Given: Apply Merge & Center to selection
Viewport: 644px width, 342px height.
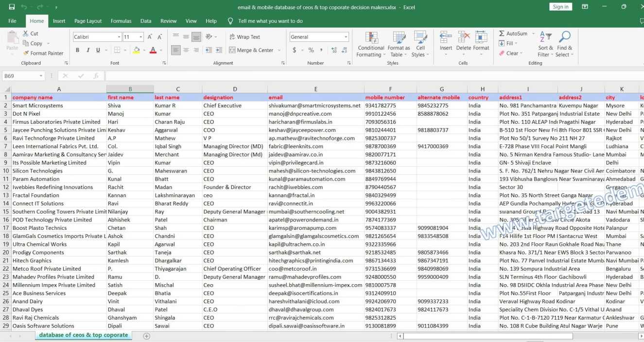Looking at the screenshot, I should 252,50.
